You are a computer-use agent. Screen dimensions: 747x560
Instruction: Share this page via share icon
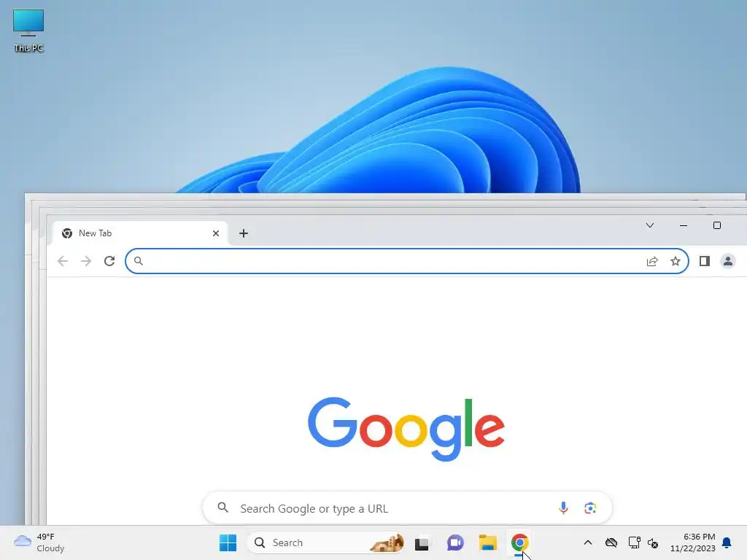coord(652,261)
